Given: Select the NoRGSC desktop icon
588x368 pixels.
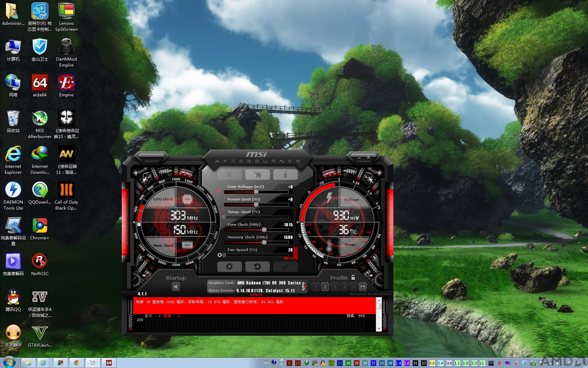Looking at the screenshot, I should [x=40, y=265].
